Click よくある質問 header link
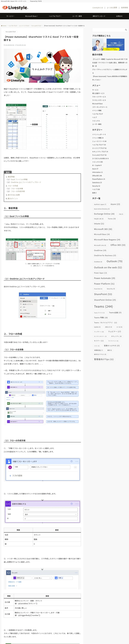This screenshot has height=644, width=129. pyautogui.click(x=112, y=8)
